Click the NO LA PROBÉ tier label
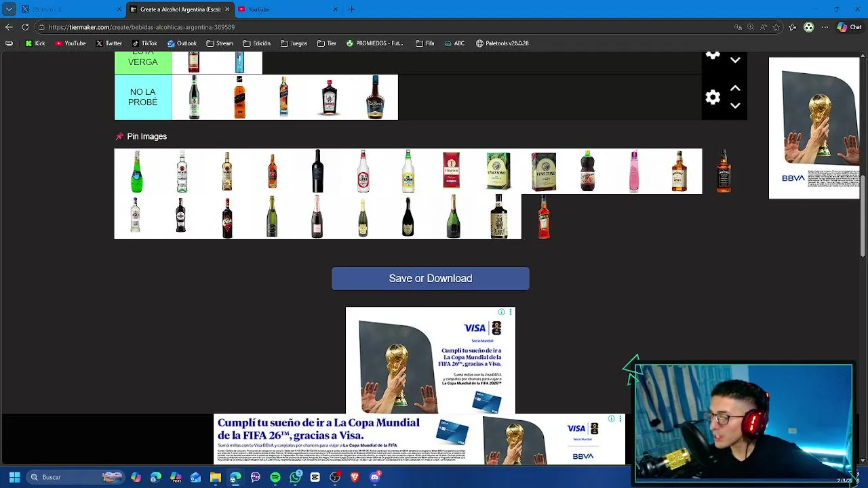The width and height of the screenshot is (868, 488). 143,98
